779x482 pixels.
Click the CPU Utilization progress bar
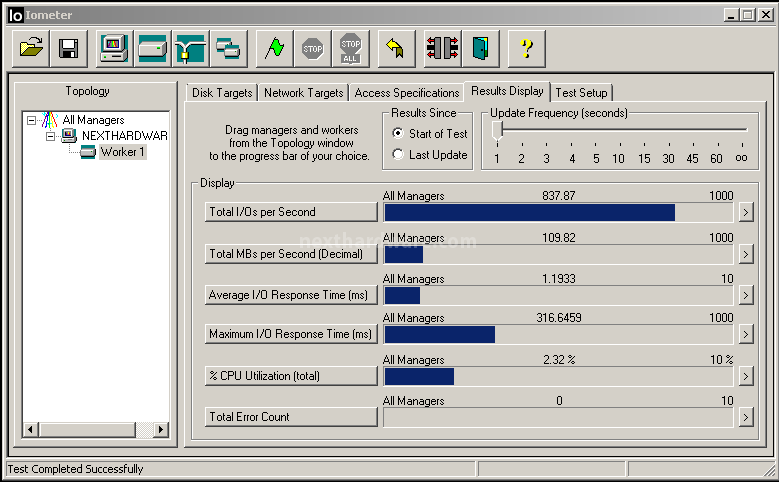coord(558,377)
